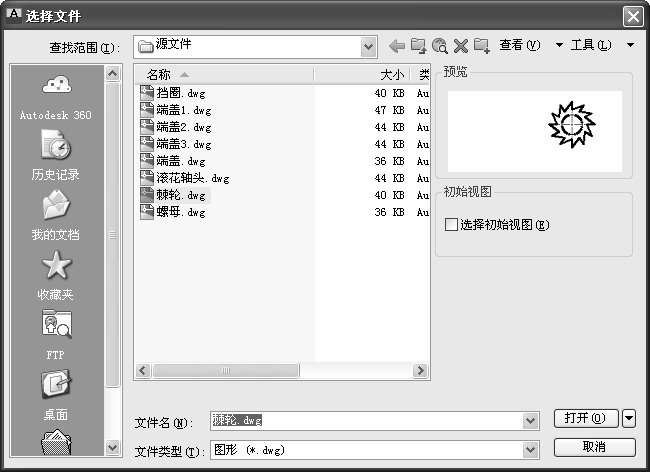This screenshot has width=650, height=472.
Task: Go to 我的文档 folder shortcut
Action: tap(56, 215)
